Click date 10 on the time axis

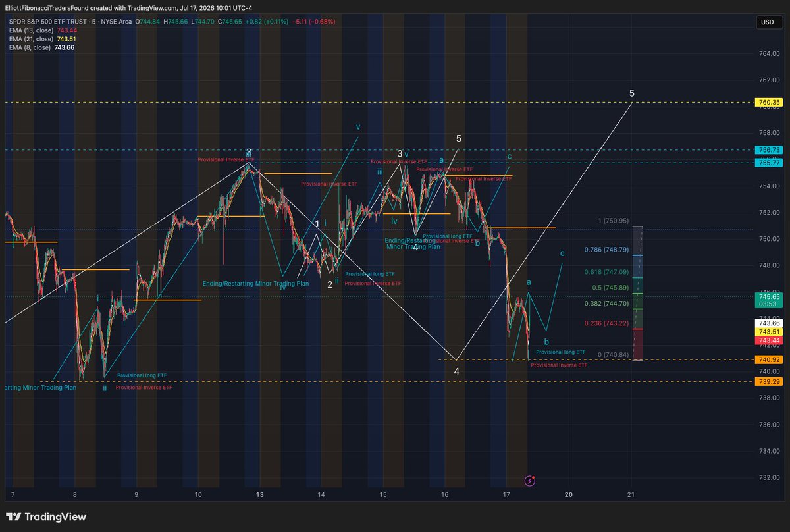coord(198,494)
